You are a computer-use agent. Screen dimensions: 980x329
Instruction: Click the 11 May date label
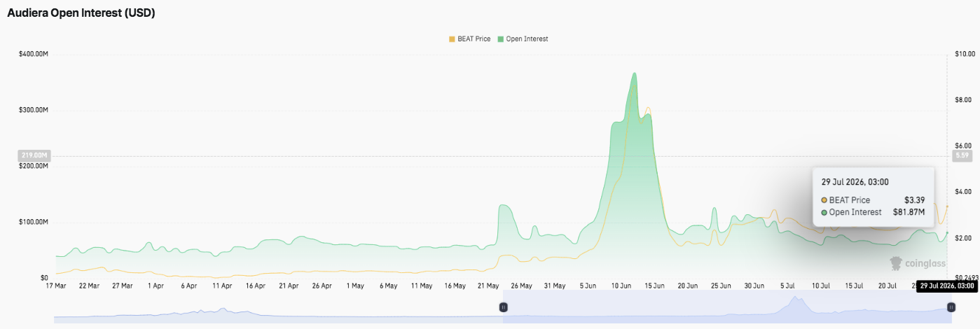[x=422, y=286]
